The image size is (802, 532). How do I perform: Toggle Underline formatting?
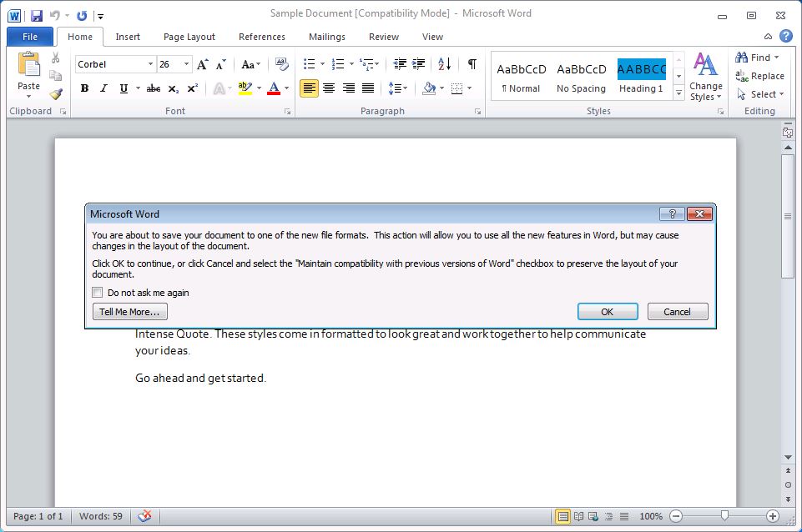pos(124,88)
